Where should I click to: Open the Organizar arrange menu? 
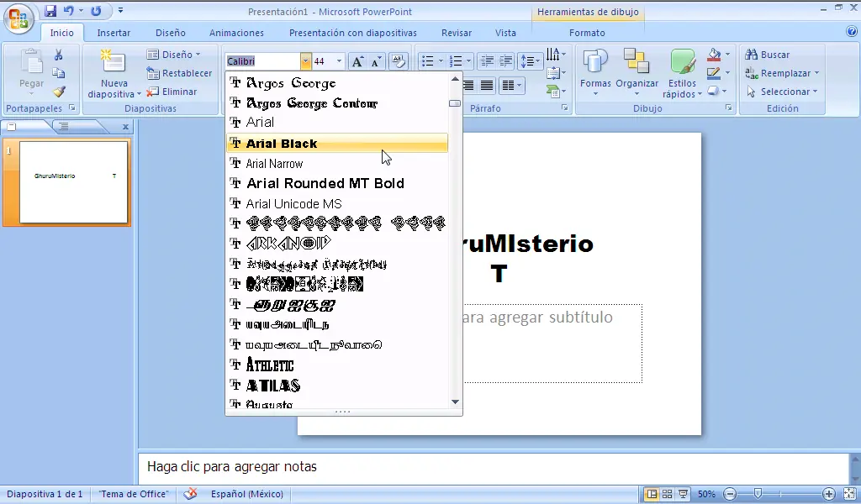click(637, 74)
